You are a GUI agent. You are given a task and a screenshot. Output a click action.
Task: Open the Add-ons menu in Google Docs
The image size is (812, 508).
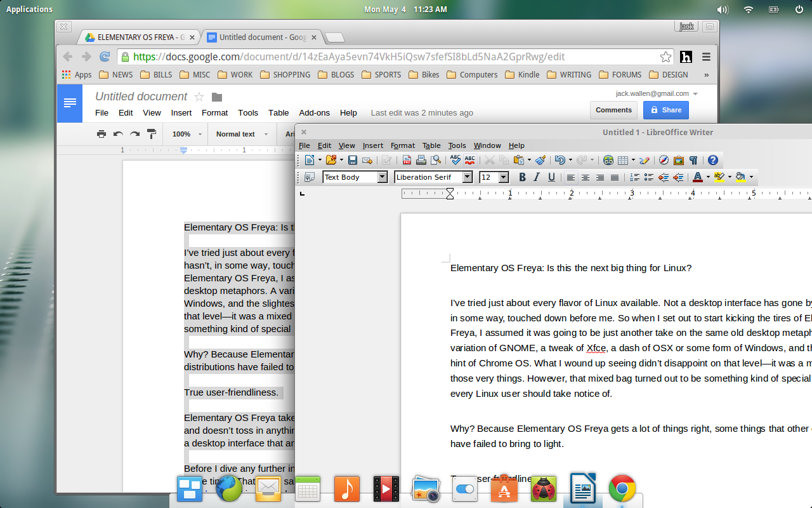(x=315, y=112)
